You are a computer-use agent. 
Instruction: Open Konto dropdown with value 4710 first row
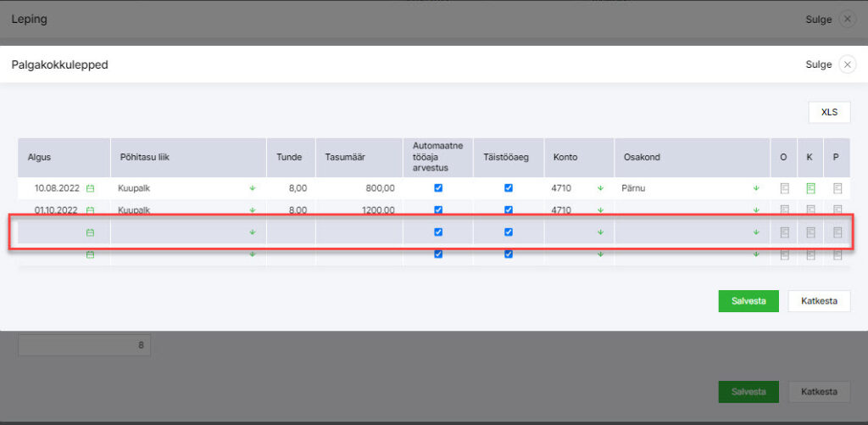coord(600,188)
